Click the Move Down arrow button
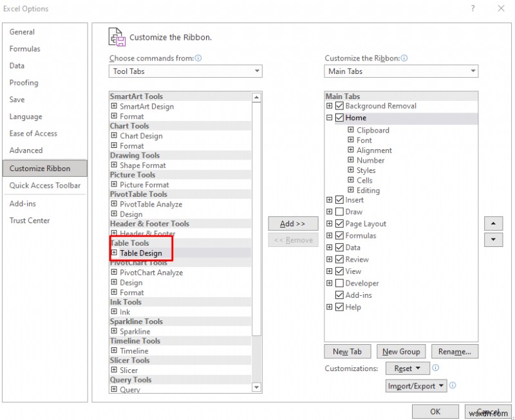The image size is (515, 420). 493,239
